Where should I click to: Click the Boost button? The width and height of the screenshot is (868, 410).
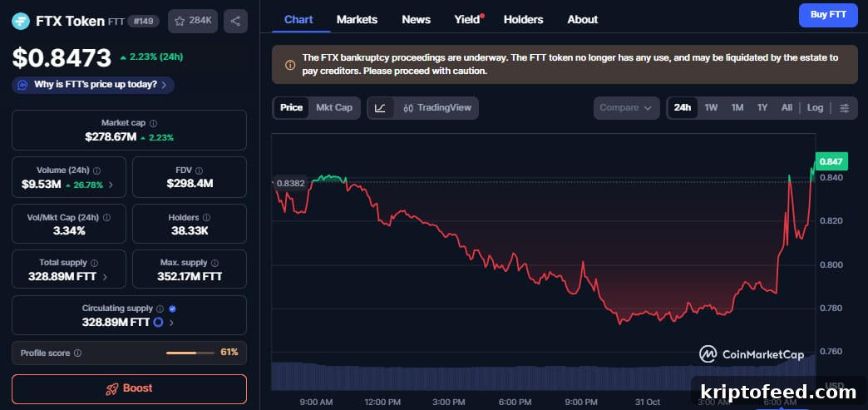(x=129, y=388)
